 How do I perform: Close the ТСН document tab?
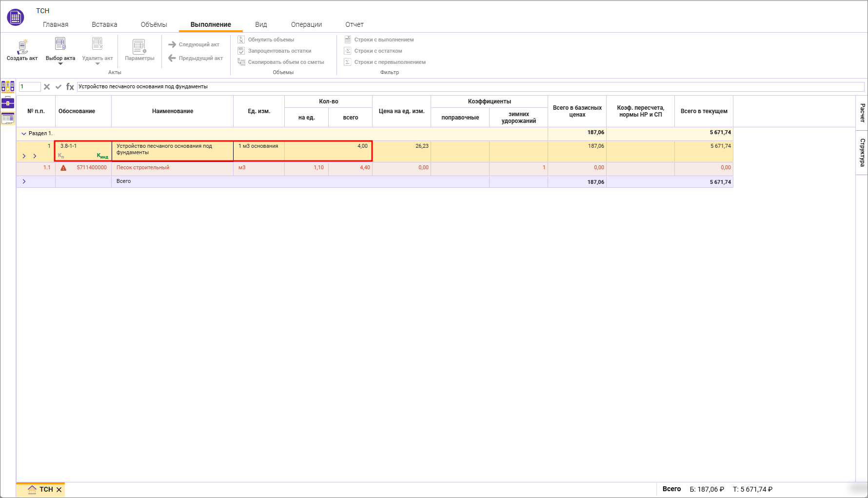(x=59, y=490)
